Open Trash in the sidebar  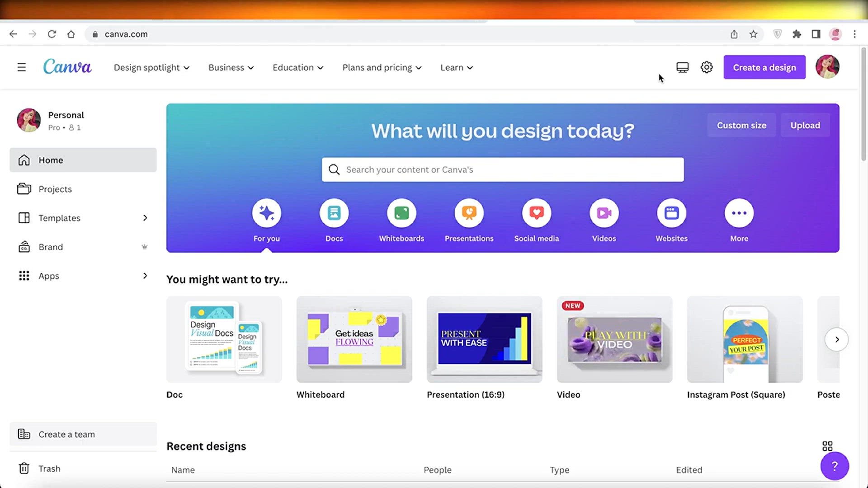(83, 469)
